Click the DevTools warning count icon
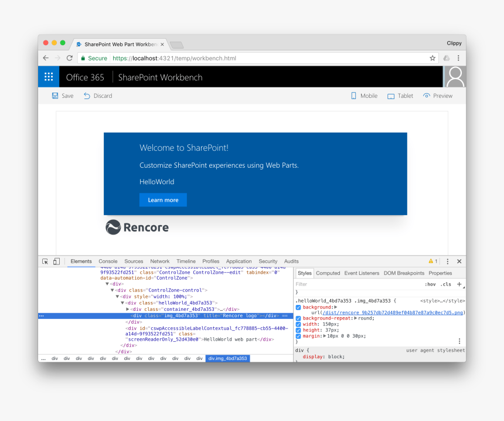 click(x=433, y=261)
